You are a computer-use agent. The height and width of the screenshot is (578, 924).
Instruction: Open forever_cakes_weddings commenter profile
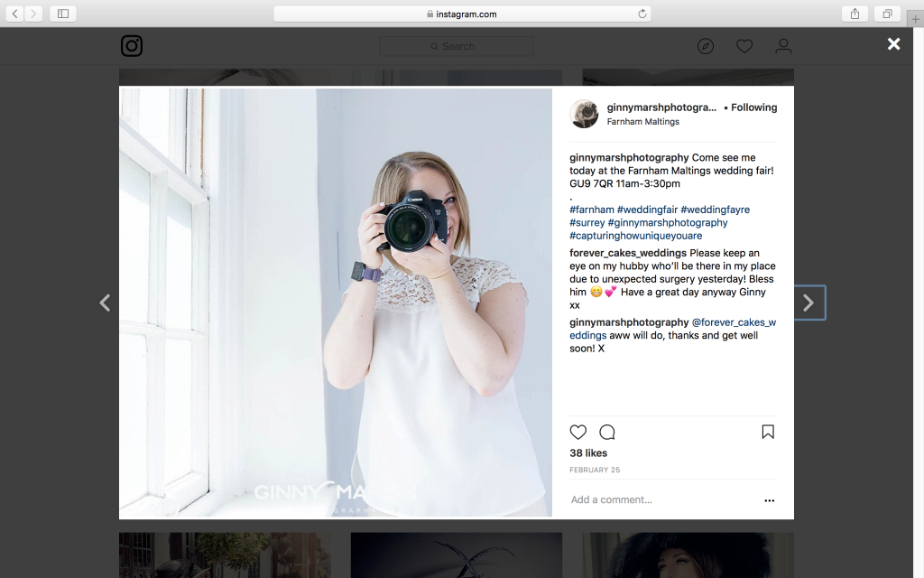pyautogui.click(x=628, y=253)
